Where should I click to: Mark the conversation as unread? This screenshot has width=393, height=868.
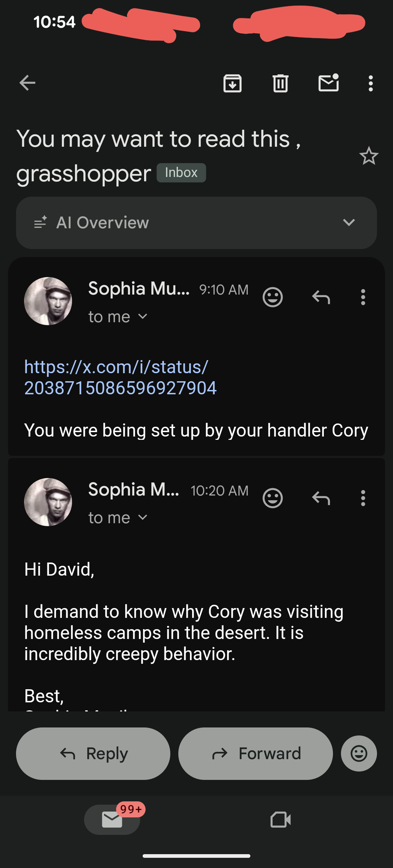329,83
